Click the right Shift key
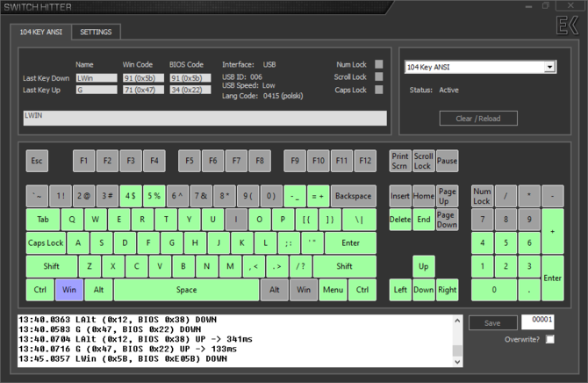This screenshot has height=383, width=588. pyautogui.click(x=344, y=266)
